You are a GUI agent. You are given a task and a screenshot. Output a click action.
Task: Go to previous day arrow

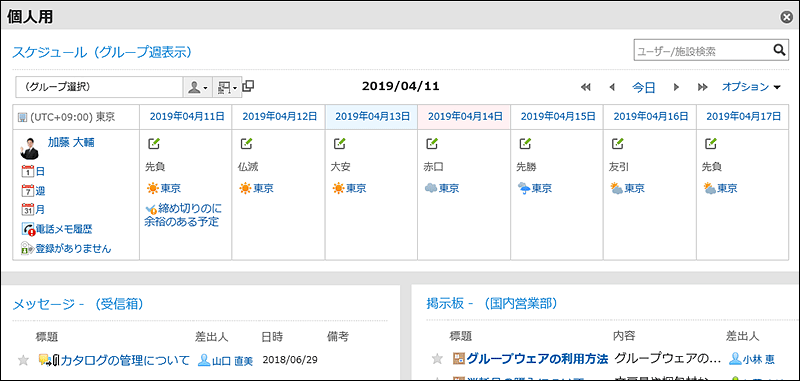pos(612,87)
